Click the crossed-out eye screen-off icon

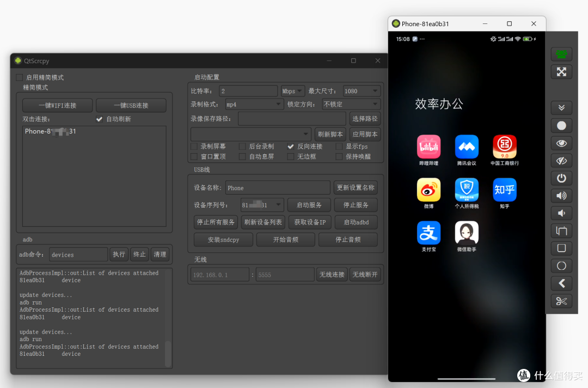561,161
